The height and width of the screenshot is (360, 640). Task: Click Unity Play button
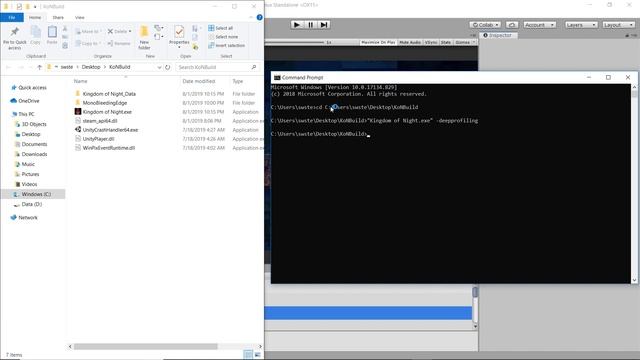297,25
